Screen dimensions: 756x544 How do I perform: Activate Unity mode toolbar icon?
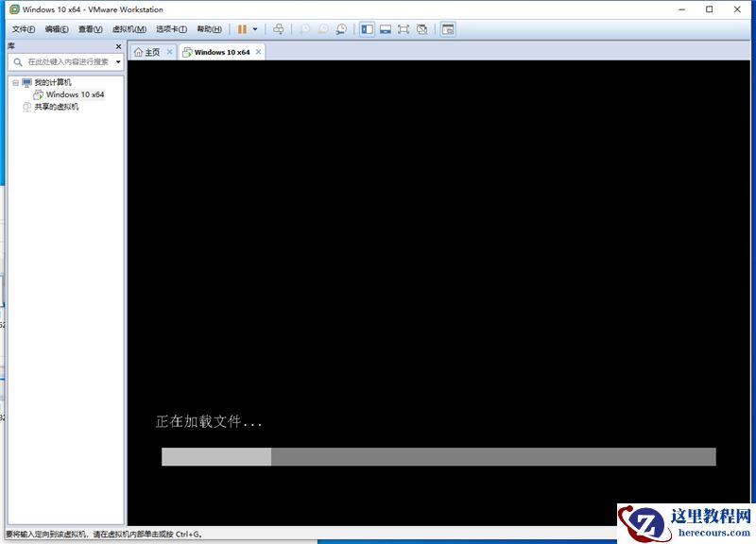click(x=422, y=29)
